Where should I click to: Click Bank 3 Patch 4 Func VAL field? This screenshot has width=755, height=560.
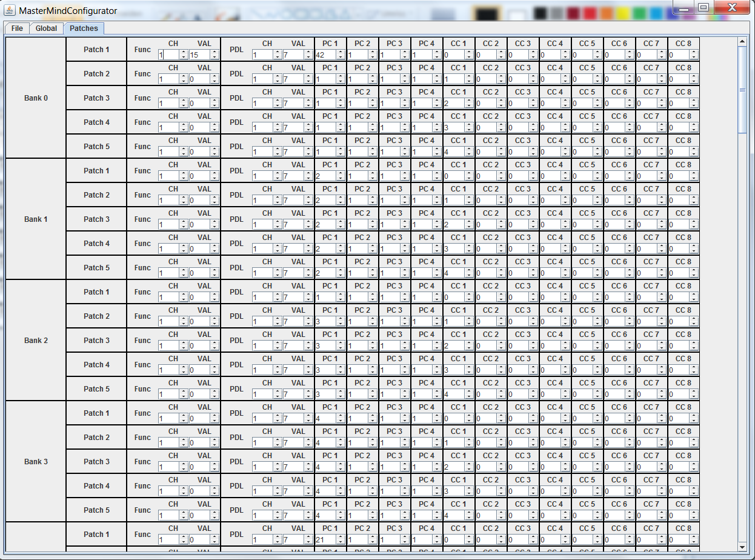(200, 491)
